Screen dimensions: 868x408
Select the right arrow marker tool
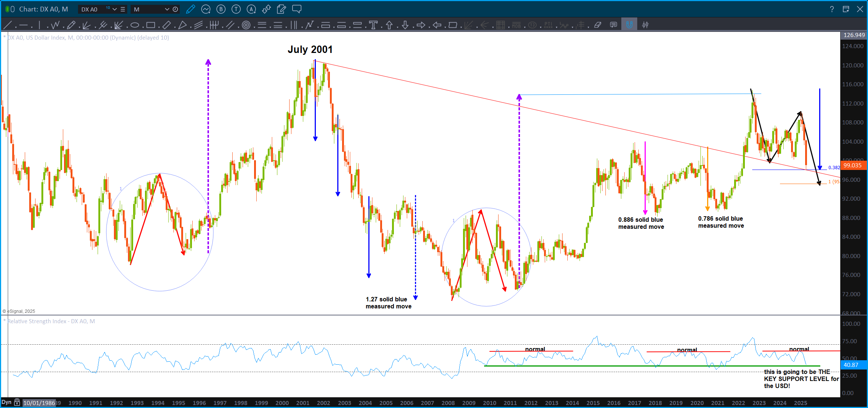tap(421, 25)
